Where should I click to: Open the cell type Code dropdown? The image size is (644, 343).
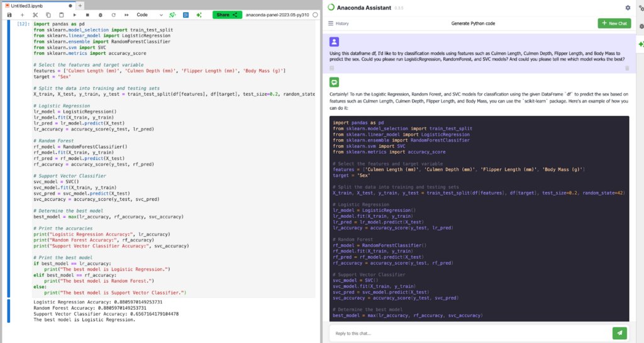coord(150,15)
